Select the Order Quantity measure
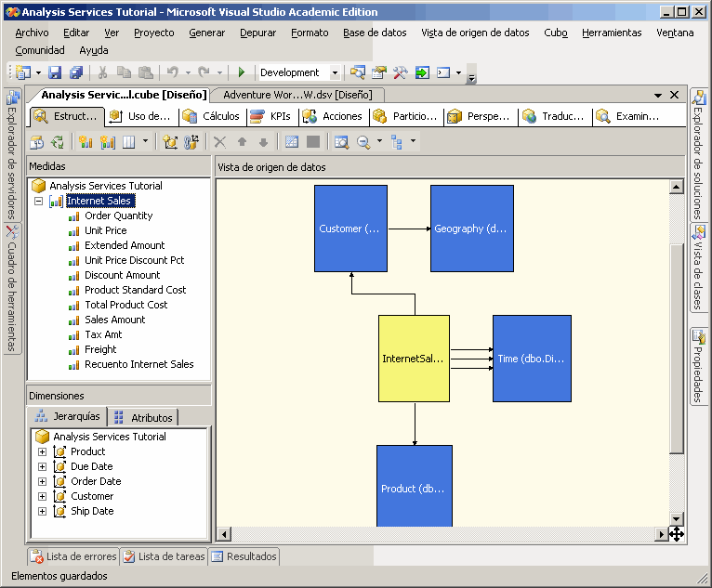This screenshot has height=588, width=712. pos(119,216)
